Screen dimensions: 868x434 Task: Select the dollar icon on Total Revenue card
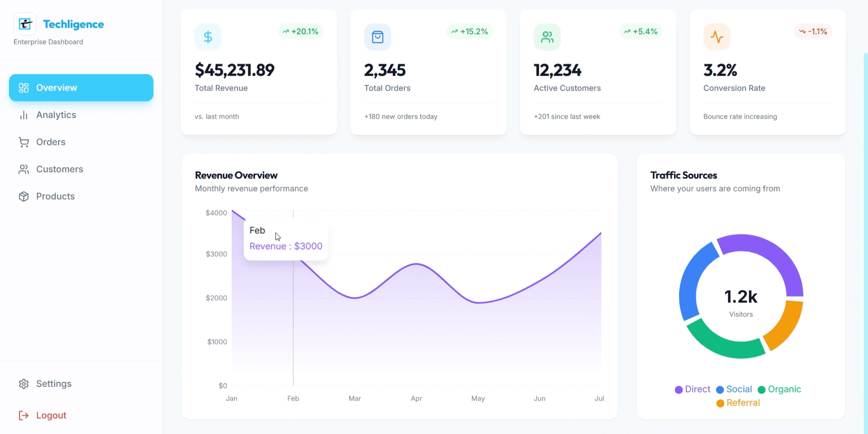click(208, 37)
